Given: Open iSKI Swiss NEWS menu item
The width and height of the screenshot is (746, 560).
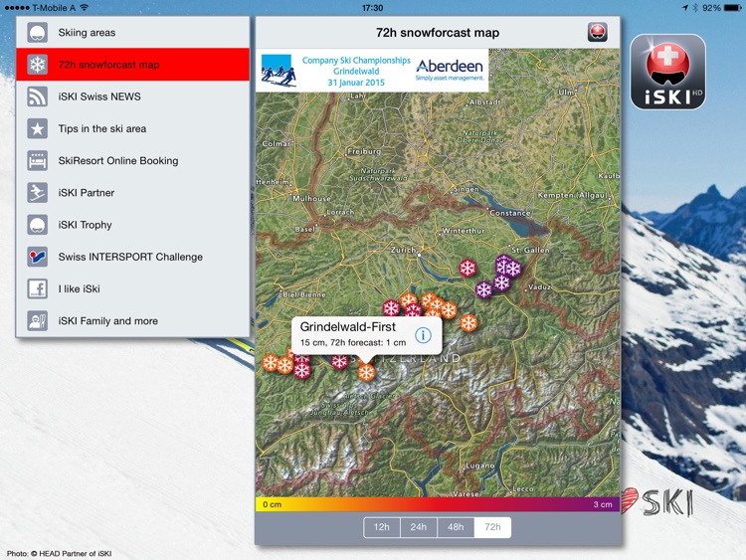Looking at the screenshot, I should pos(132,96).
